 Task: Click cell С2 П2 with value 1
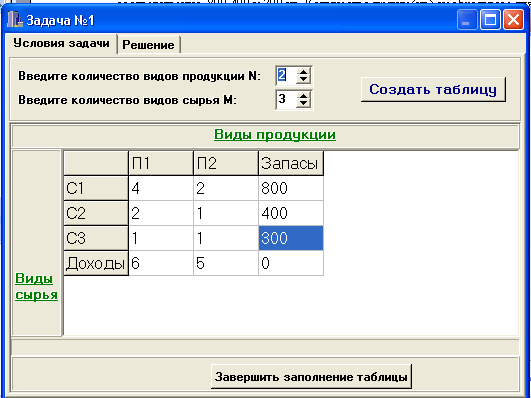tap(226, 213)
